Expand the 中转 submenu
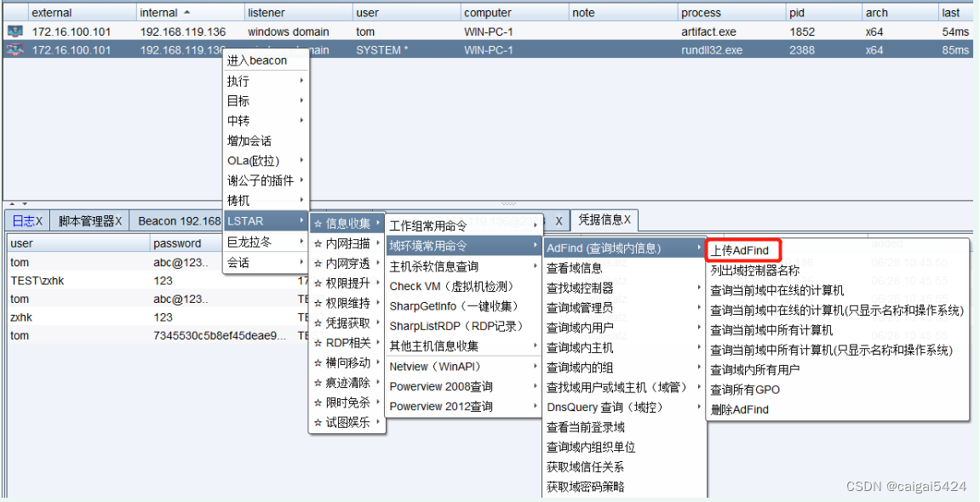980x502 pixels. [x=266, y=121]
